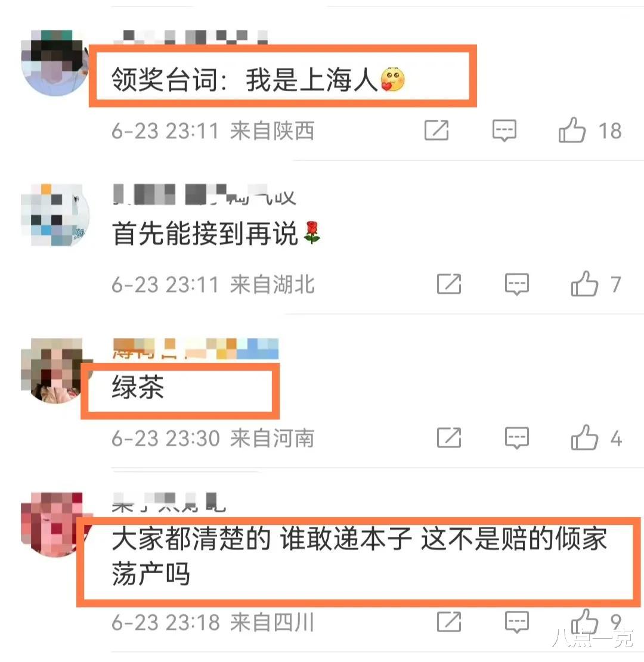644x662 pixels.
Task: Open orange username above 绿茶 comment
Action: (x=195, y=349)
